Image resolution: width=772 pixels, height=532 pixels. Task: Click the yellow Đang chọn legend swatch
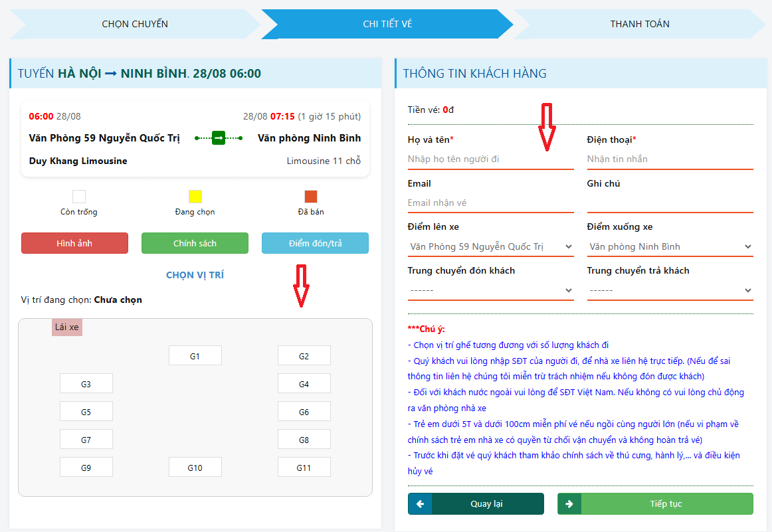(x=195, y=197)
